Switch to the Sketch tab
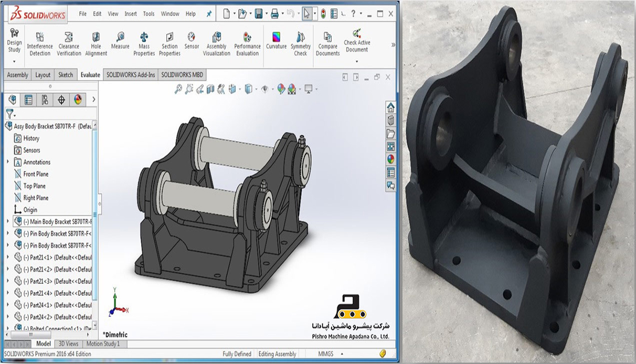This screenshot has width=636, height=364. 66,75
